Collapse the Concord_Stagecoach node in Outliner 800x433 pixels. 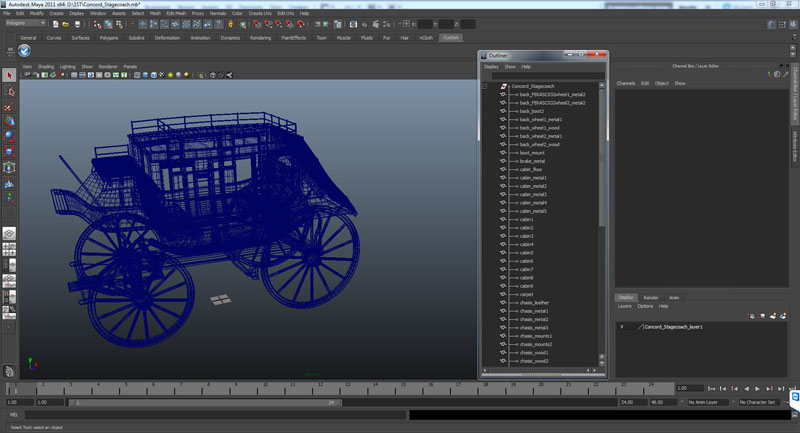pos(485,87)
